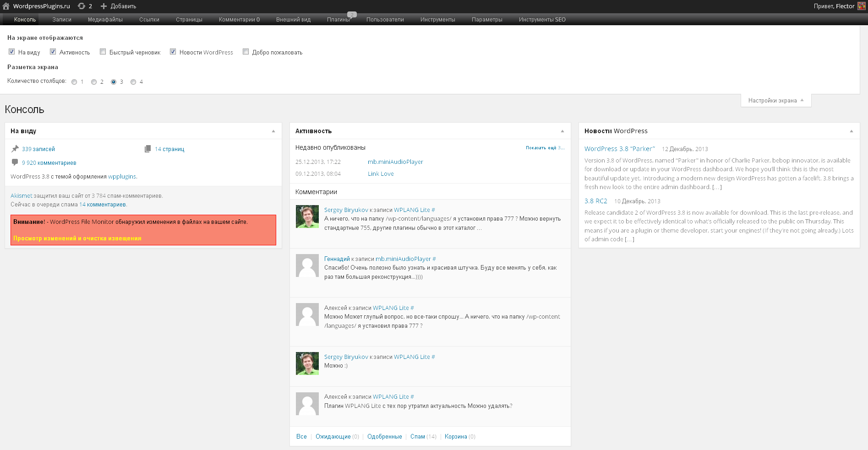Toggle the 'На виду' checkbox
This screenshot has width=868, height=450.
(12, 52)
